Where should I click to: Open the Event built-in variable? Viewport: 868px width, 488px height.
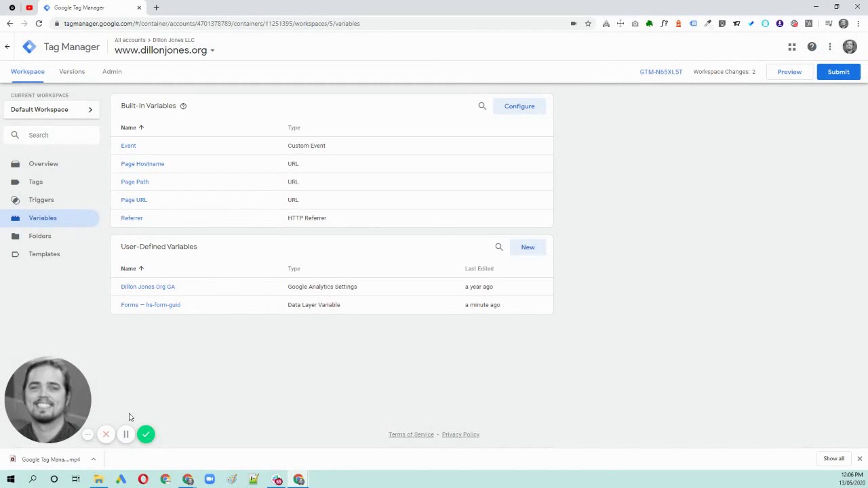tap(128, 146)
